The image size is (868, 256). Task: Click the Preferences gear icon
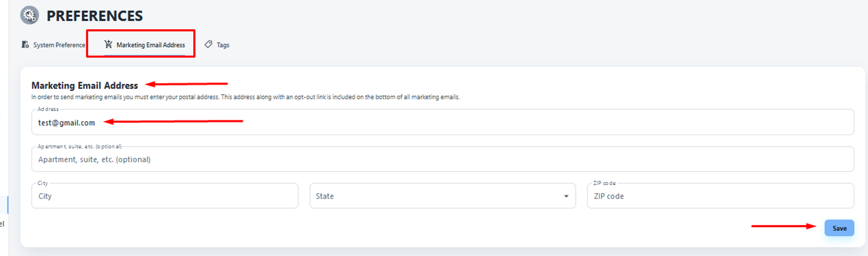(x=30, y=16)
